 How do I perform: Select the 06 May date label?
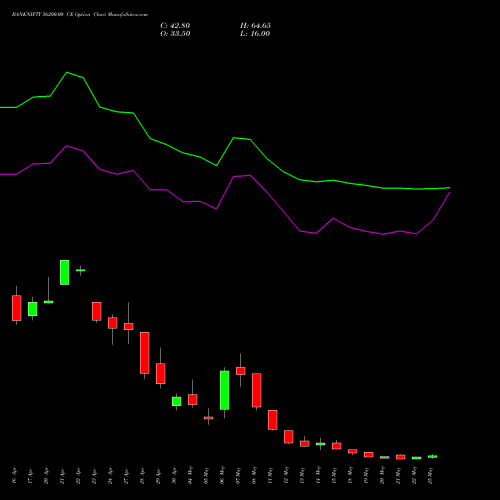(222, 475)
